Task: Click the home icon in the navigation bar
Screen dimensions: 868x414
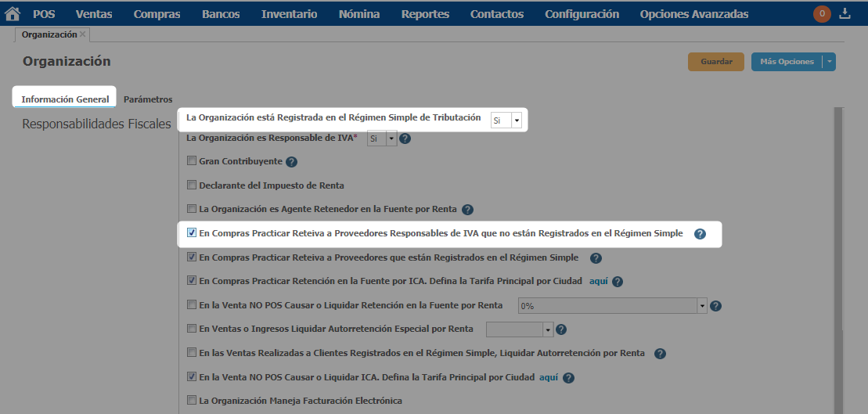Action: (x=13, y=14)
